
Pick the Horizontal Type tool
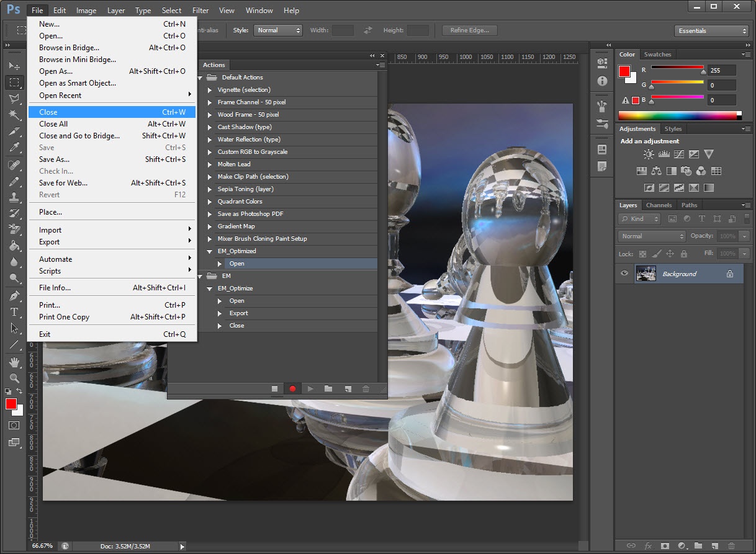[14, 312]
